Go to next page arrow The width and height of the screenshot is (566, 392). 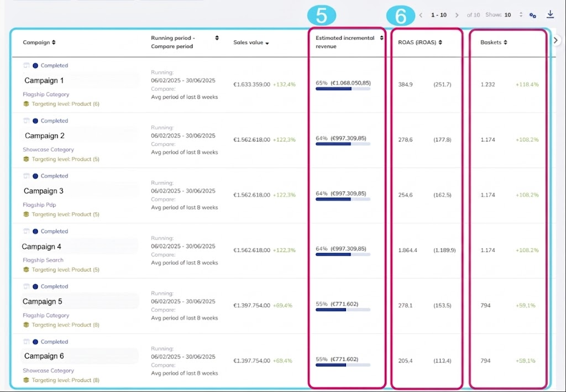pyautogui.click(x=457, y=15)
